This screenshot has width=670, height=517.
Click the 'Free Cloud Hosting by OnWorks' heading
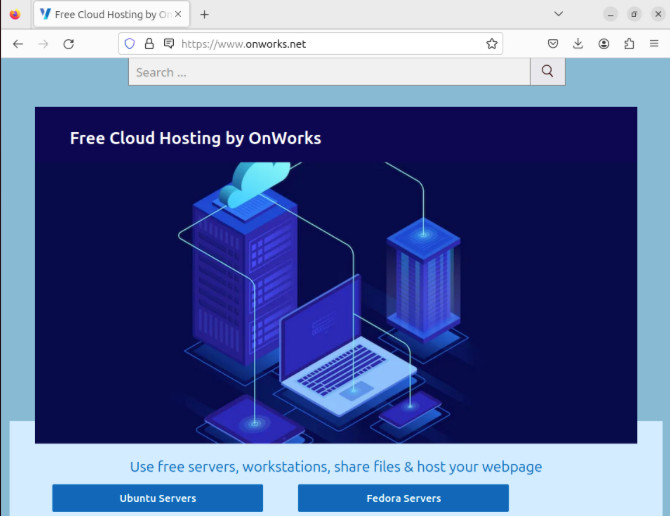point(195,138)
